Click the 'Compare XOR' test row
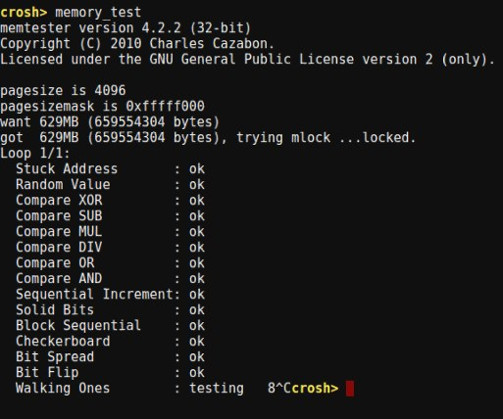Image resolution: width=503 pixels, height=419 pixels. click(x=110, y=200)
